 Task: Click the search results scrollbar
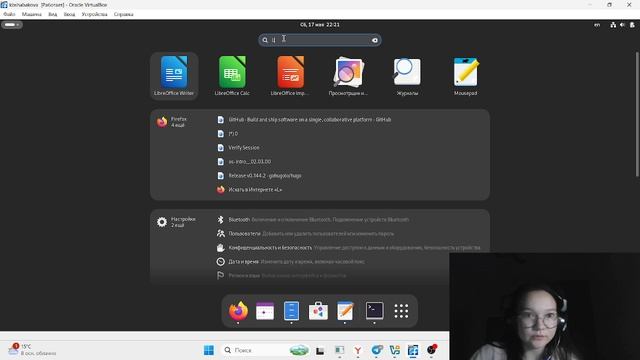coord(637,114)
